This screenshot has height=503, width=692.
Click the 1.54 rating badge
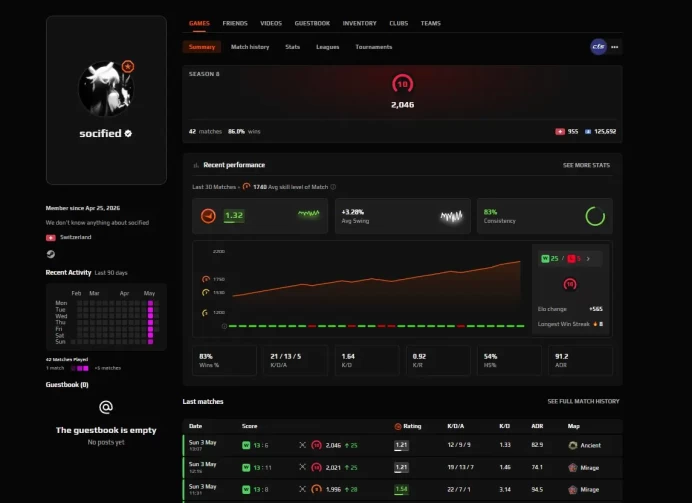click(401, 489)
